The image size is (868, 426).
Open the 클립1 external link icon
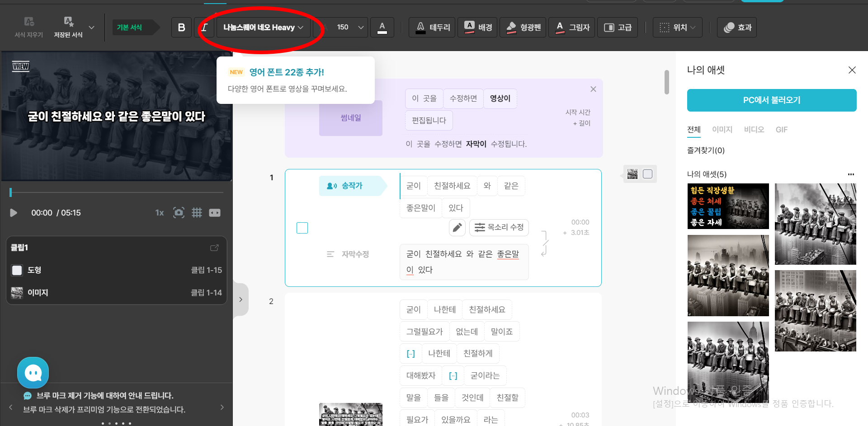pyautogui.click(x=215, y=248)
